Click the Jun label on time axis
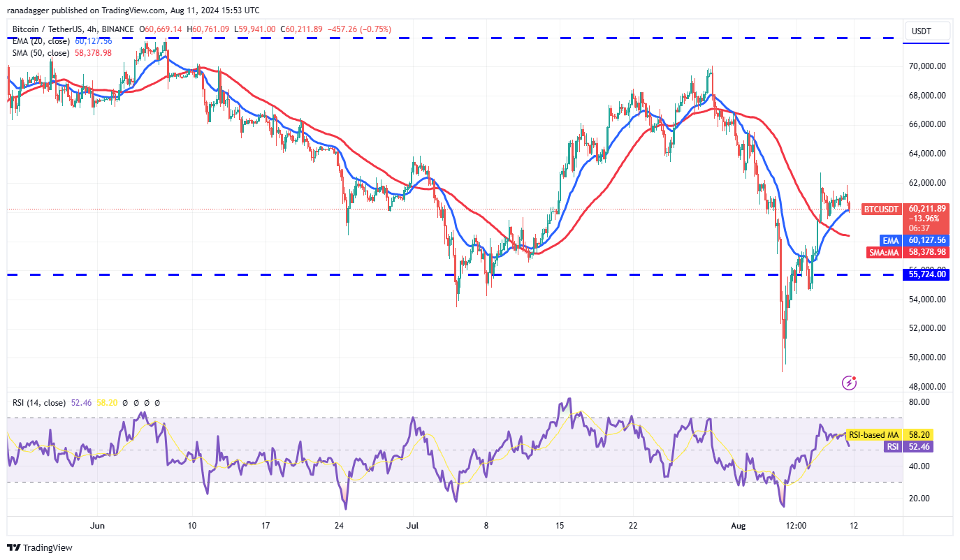This screenshot has height=560, width=960. tap(98, 524)
